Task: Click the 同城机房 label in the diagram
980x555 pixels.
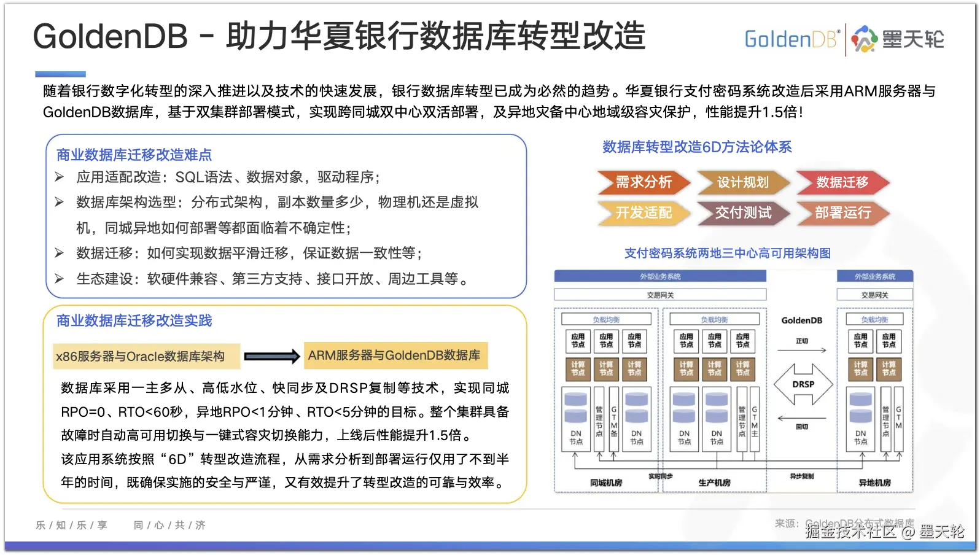Action: coord(606,483)
